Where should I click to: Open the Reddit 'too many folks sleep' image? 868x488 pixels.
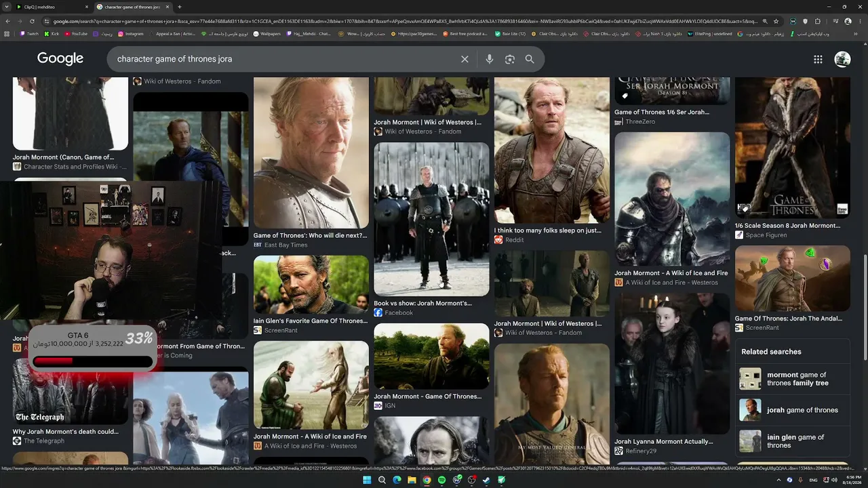(x=552, y=150)
